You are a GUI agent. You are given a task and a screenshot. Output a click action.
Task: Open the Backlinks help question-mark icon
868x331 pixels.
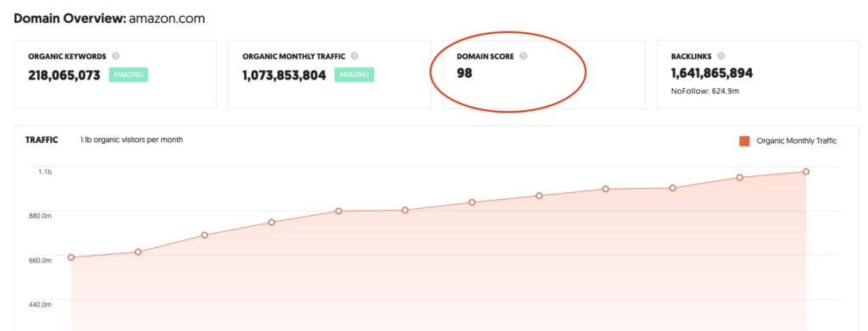coord(721,56)
